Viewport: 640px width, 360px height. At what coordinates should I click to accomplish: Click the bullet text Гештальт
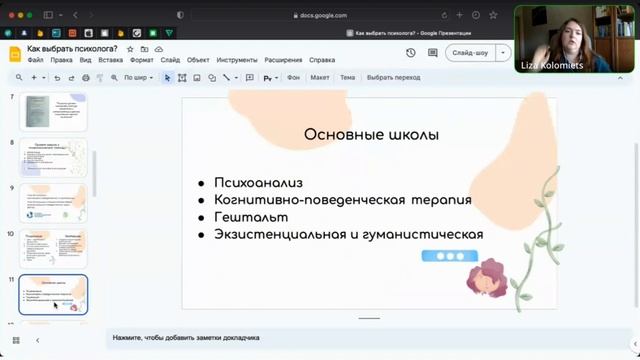point(251,217)
